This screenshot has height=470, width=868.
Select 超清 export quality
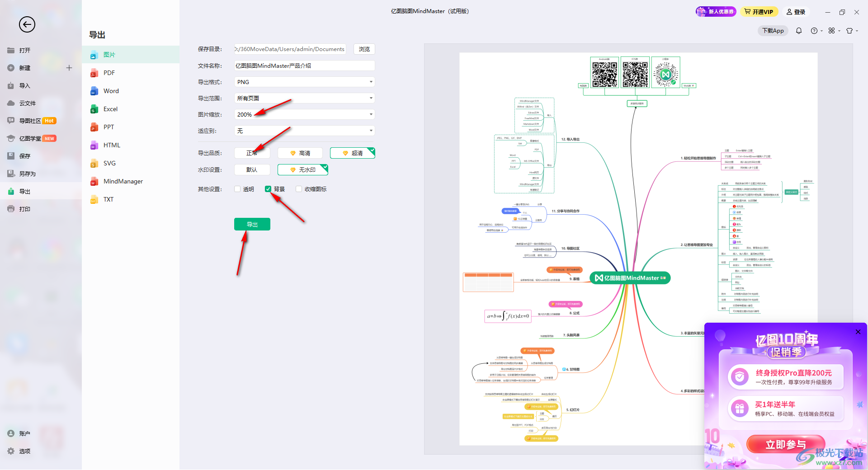353,153
